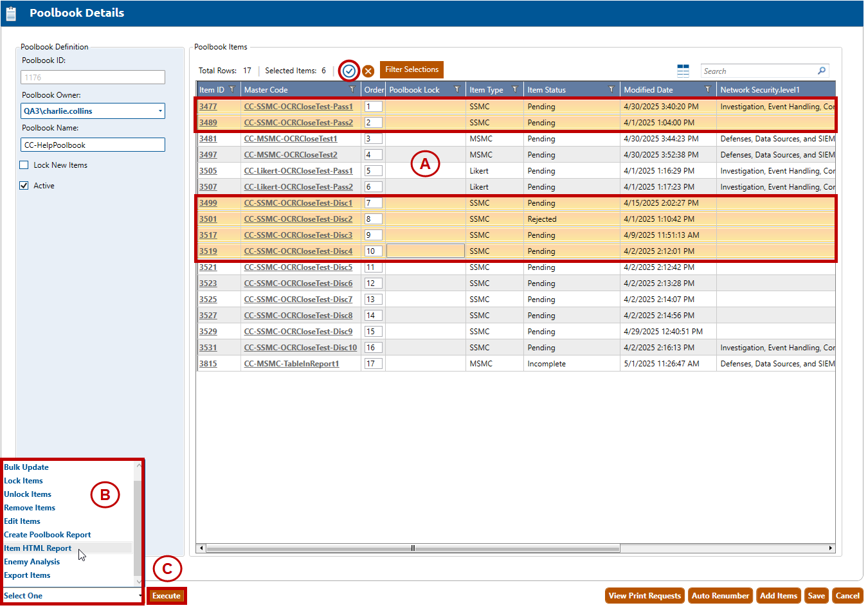868x610 pixels.
Task: Open the Item Type column filter
Action: [x=514, y=89]
